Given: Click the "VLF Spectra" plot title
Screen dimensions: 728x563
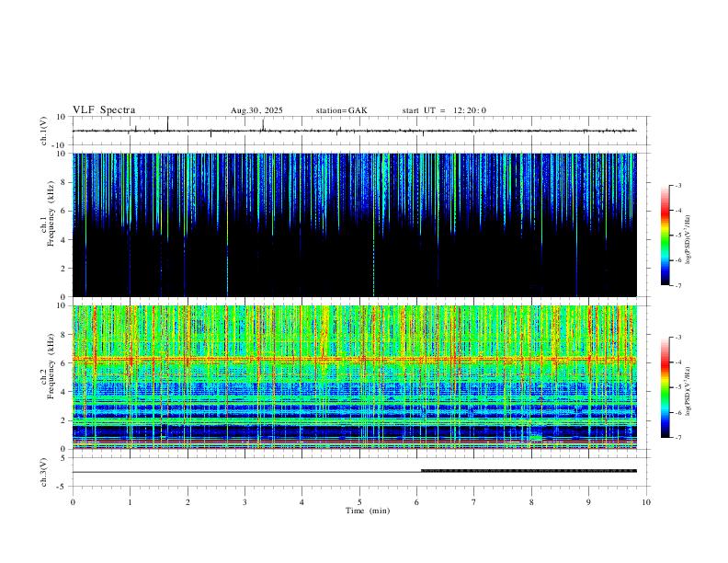Looking at the screenshot, I should coord(104,110).
